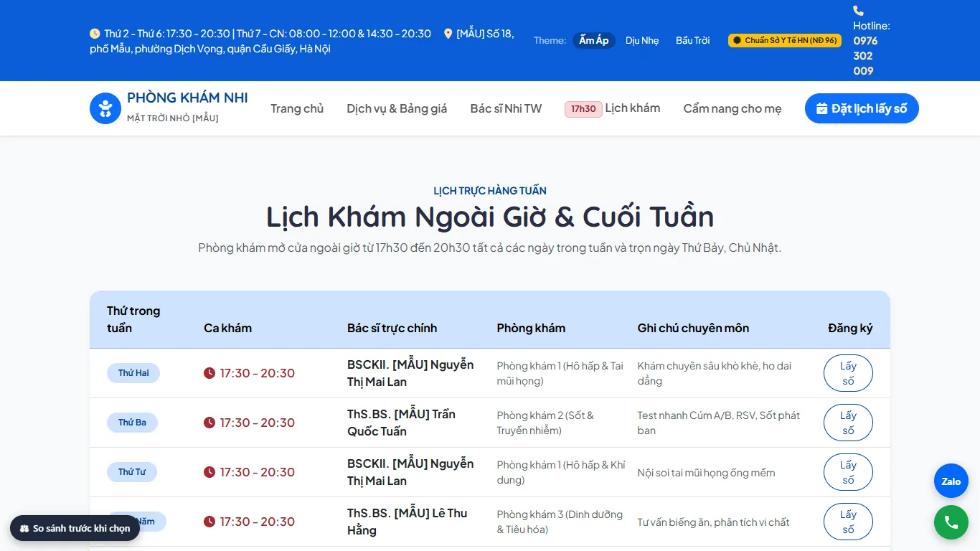
Task: Click the calendar icon in Đặt lịch lấy số
Action: [x=822, y=109]
